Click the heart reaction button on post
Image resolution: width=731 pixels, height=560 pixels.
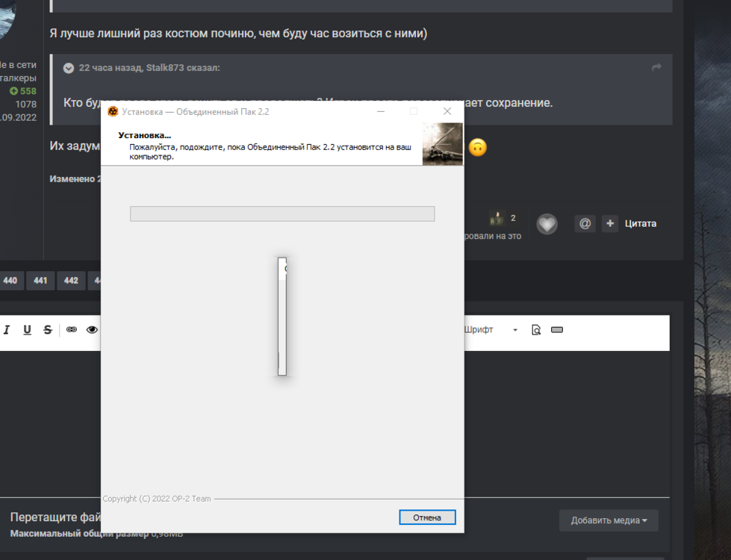click(547, 224)
